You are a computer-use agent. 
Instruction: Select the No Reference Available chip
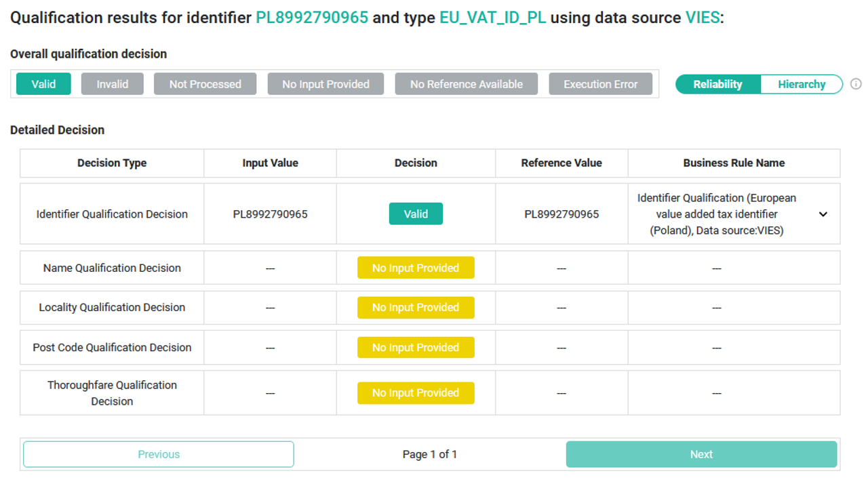pos(467,84)
